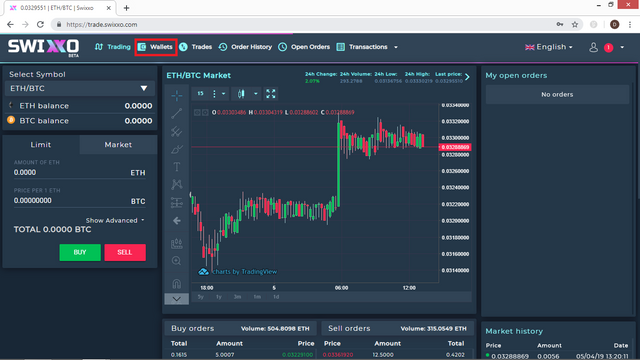Open the English language selector
The width and height of the screenshot is (640, 360).
click(x=549, y=47)
